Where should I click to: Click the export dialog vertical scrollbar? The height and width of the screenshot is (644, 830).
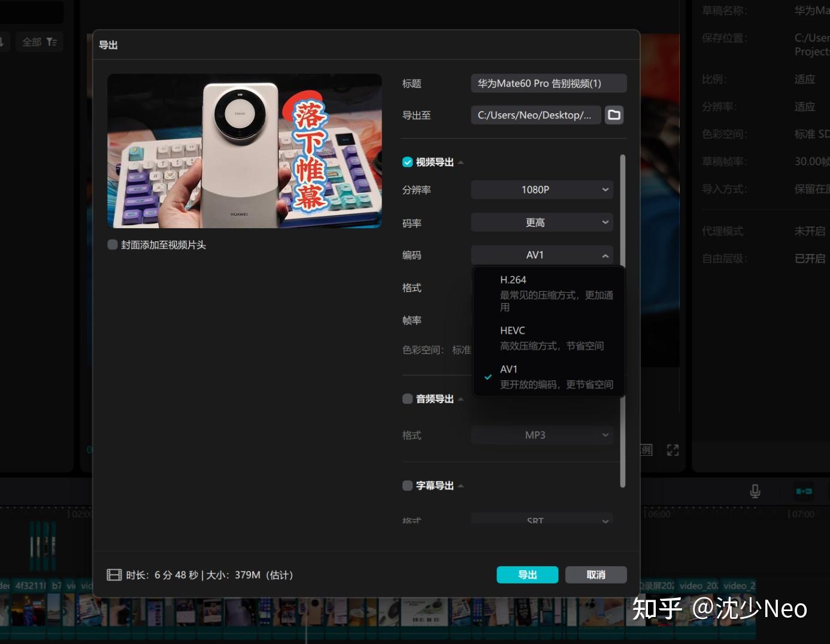[623, 321]
